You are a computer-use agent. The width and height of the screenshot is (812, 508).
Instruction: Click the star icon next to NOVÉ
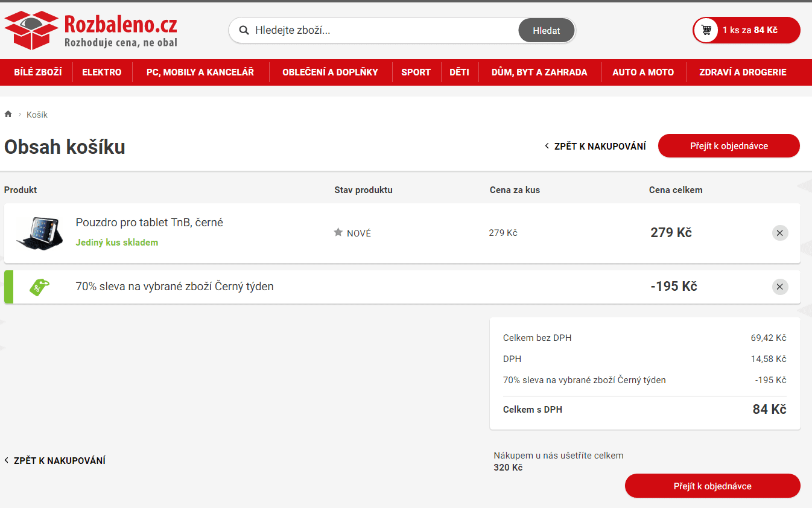click(338, 232)
